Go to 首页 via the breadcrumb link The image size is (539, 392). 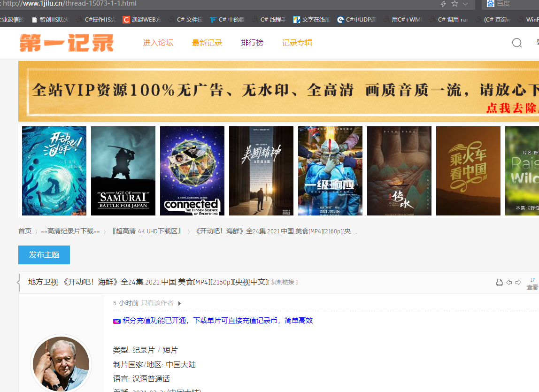25,231
